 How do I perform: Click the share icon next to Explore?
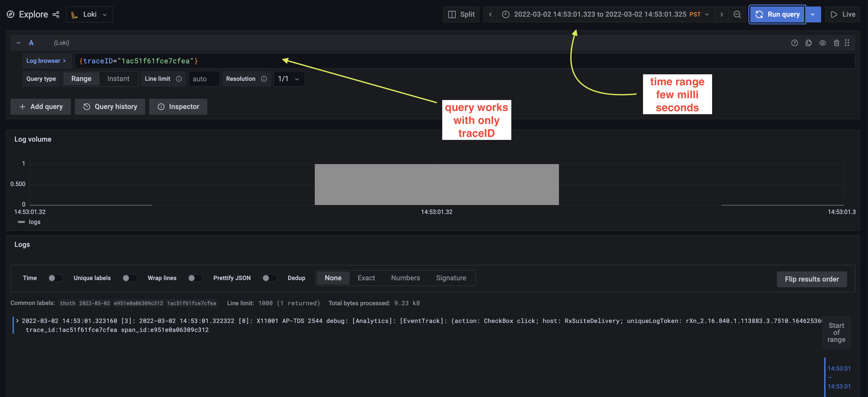[56, 14]
